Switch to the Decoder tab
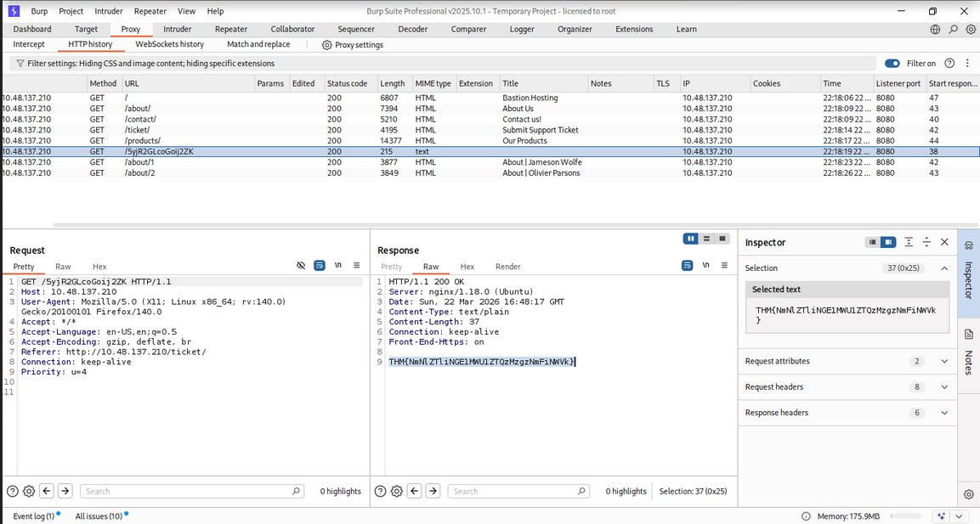 [x=413, y=30]
